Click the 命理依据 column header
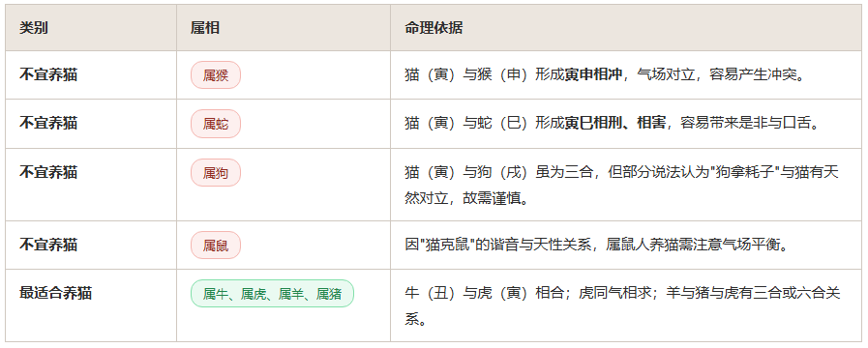The height and width of the screenshot is (348, 868). coord(434,28)
